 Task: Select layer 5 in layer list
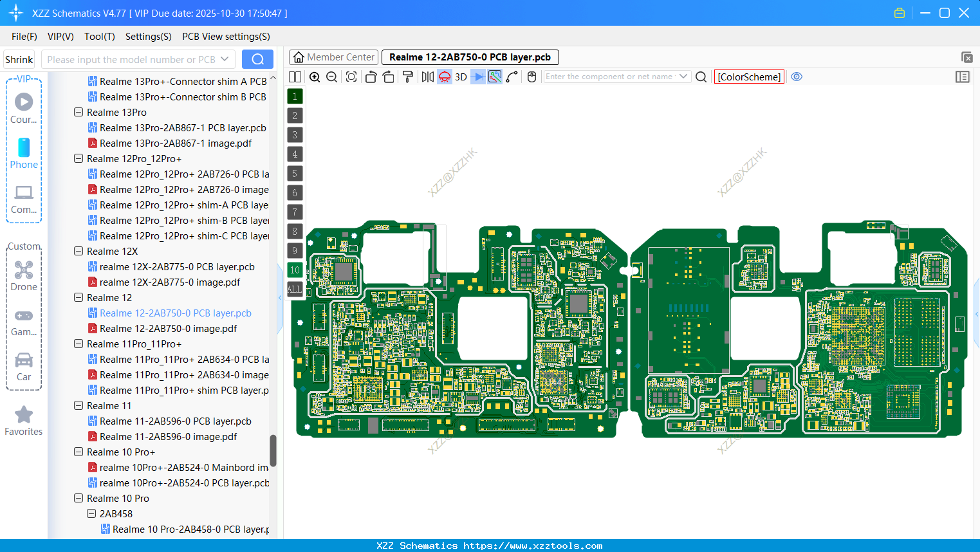pyautogui.click(x=295, y=173)
